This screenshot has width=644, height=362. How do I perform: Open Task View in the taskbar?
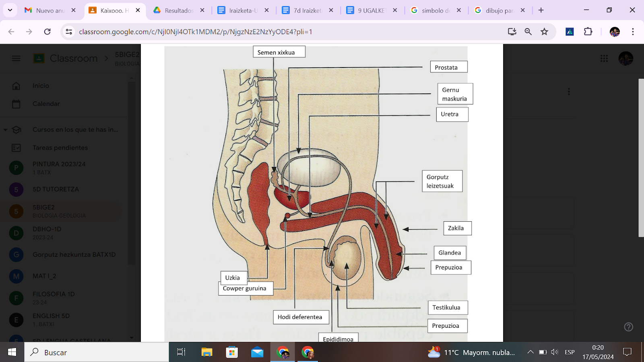click(181, 352)
